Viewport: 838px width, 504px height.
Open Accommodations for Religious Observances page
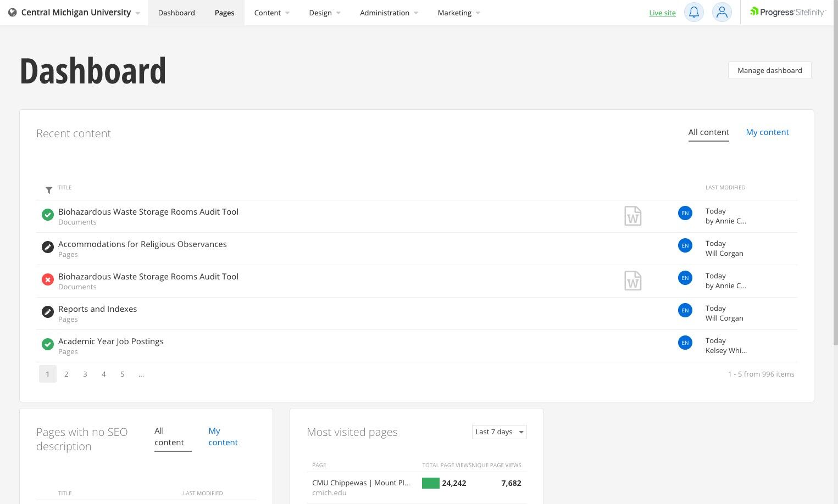click(142, 244)
